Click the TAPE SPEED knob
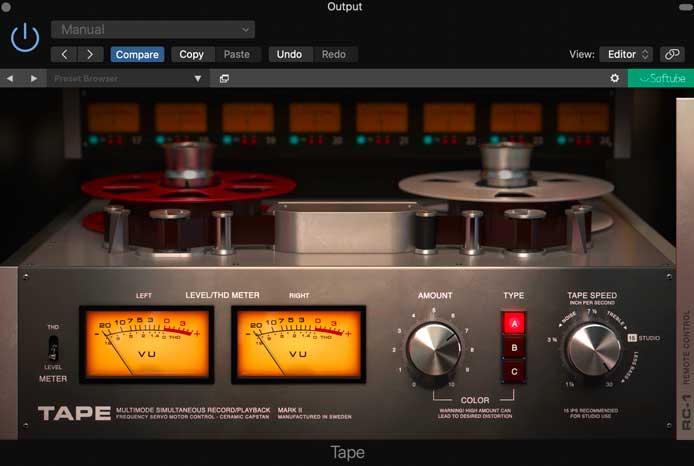The height and width of the screenshot is (466, 694). pyautogui.click(x=594, y=350)
